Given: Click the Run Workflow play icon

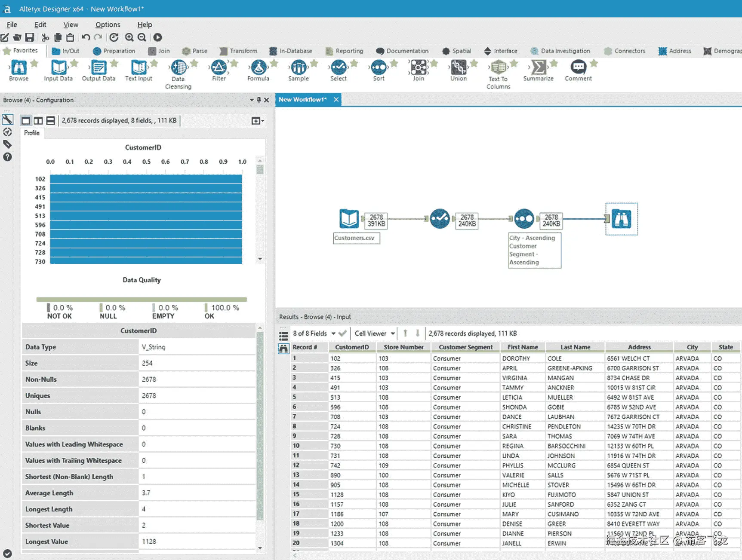Looking at the screenshot, I should pos(158,37).
